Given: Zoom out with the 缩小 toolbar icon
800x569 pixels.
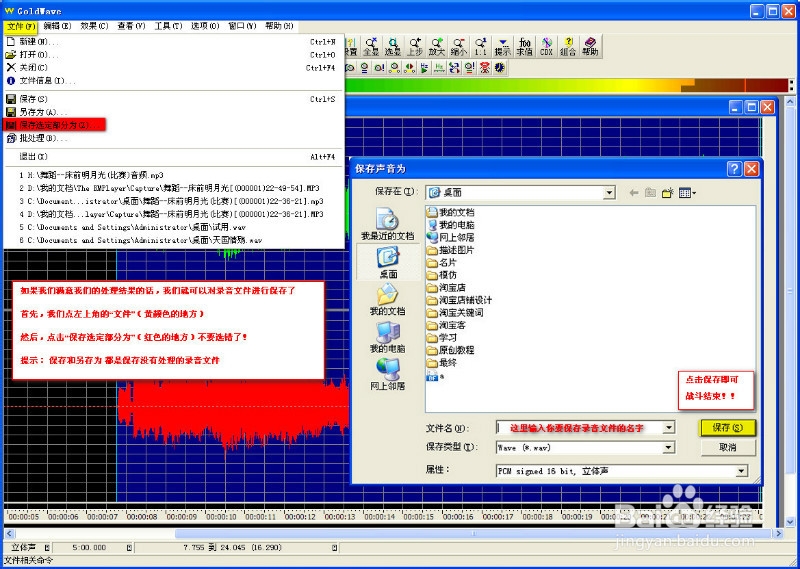Looking at the screenshot, I should pyautogui.click(x=459, y=46).
